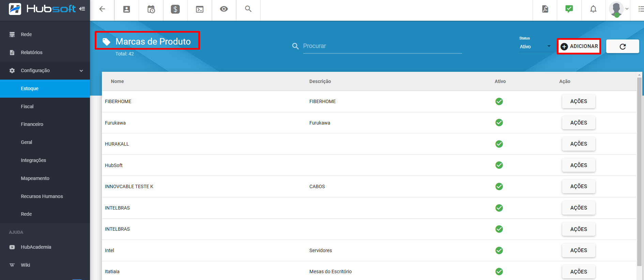
Task: Click the magnifier icon beside Procurar
Action: pyautogui.click(x=295, y=46)
